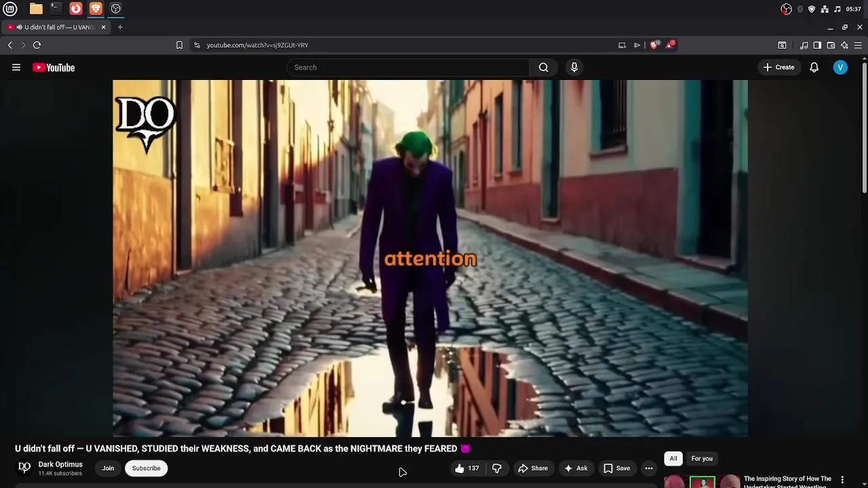Launch the Terminal from the panel

[x=56, y=9]
